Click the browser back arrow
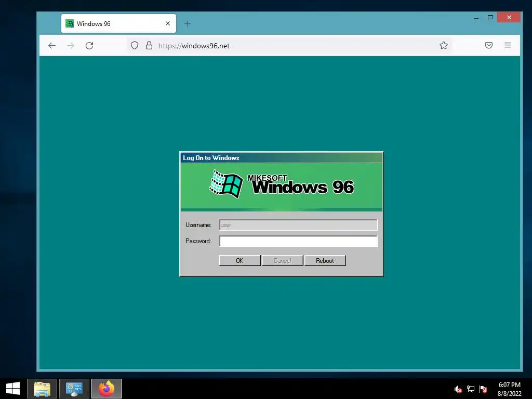532x399 pixels. (52, 46)
